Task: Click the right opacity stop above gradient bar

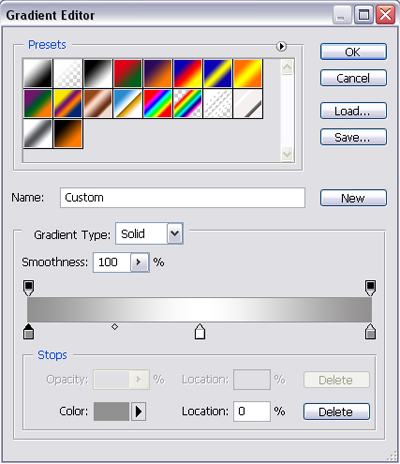Action: click(x=370, y=288)
